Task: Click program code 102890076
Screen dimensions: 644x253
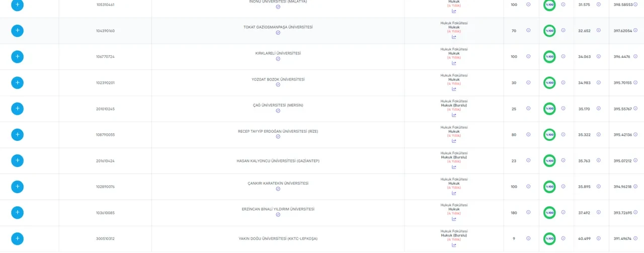Action: coord(105,187)
